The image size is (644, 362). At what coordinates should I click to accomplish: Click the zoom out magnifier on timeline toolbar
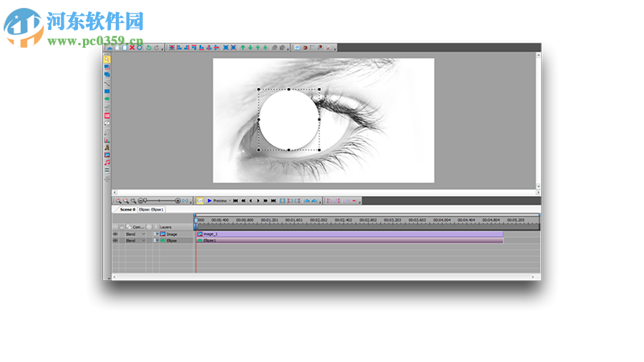(x=126, y=201)
